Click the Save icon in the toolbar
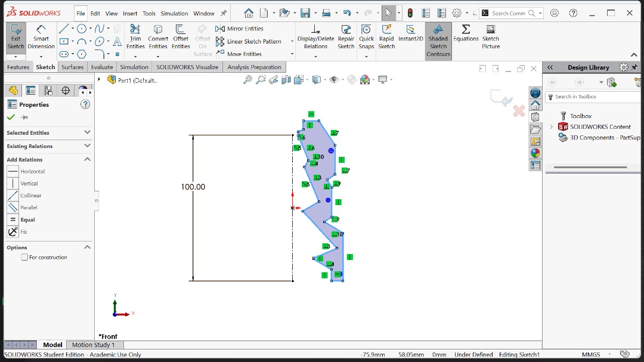644x362 pixels. (x=305, y=13)
